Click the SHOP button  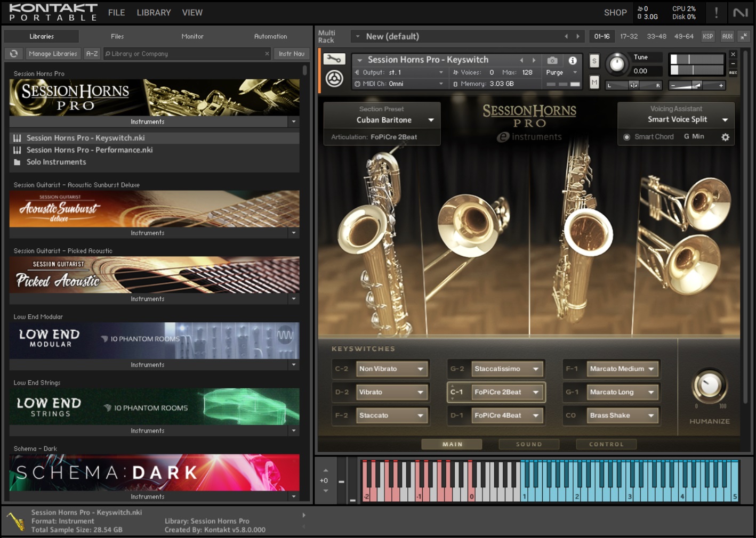(x=615, y=12)
